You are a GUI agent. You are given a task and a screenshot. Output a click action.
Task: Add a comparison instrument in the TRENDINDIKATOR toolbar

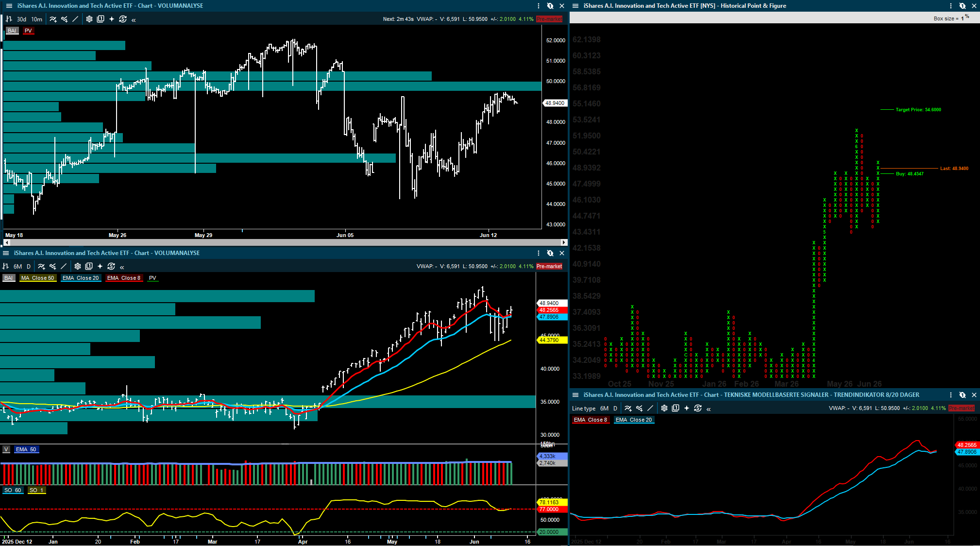coord(639,408)
